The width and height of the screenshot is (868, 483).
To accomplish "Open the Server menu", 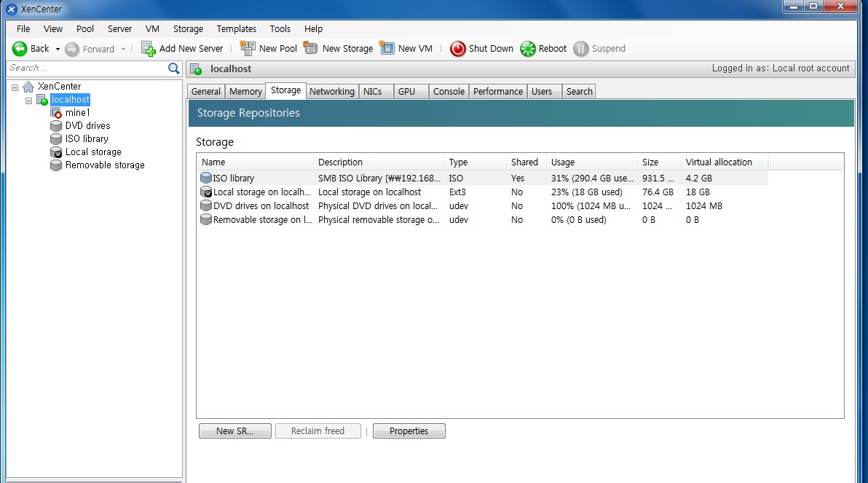I will pos(119,29).
